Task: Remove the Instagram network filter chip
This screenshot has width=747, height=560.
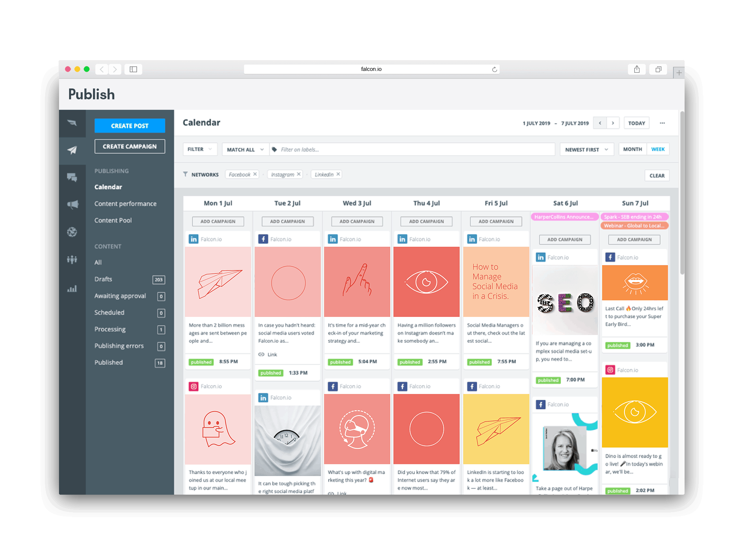Action: [298, 174]
